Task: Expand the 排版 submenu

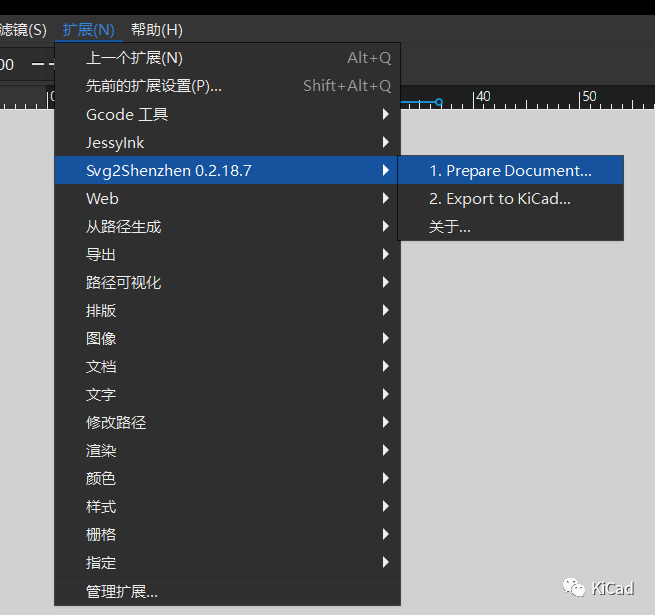Action: (x=228, y=310)
